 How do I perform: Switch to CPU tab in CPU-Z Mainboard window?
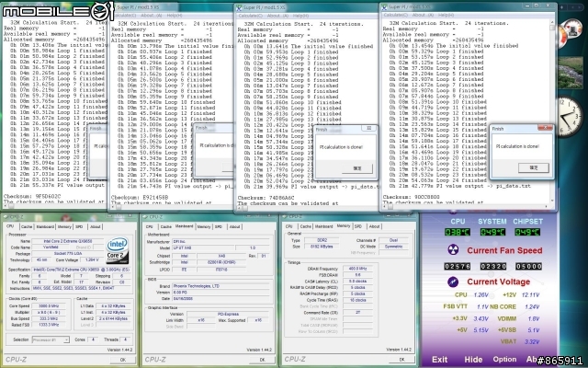coord(149,227)
